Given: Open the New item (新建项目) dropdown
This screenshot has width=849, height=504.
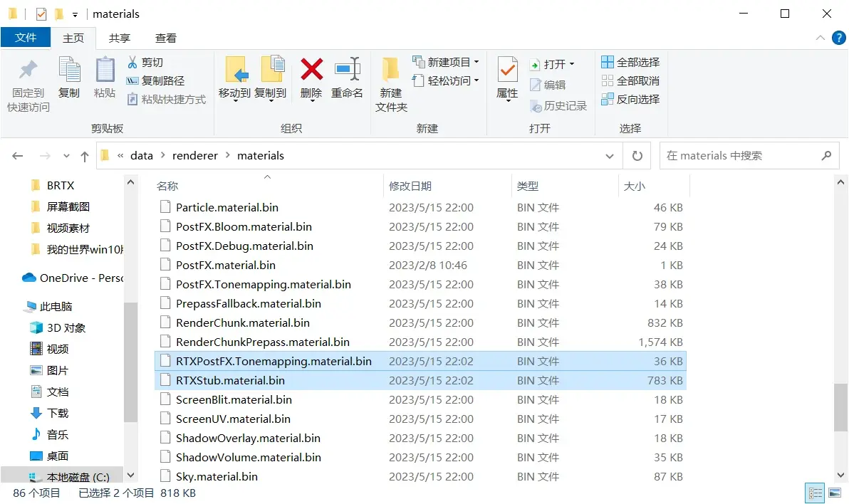Looking at the screenshot, I should (446, 62).
